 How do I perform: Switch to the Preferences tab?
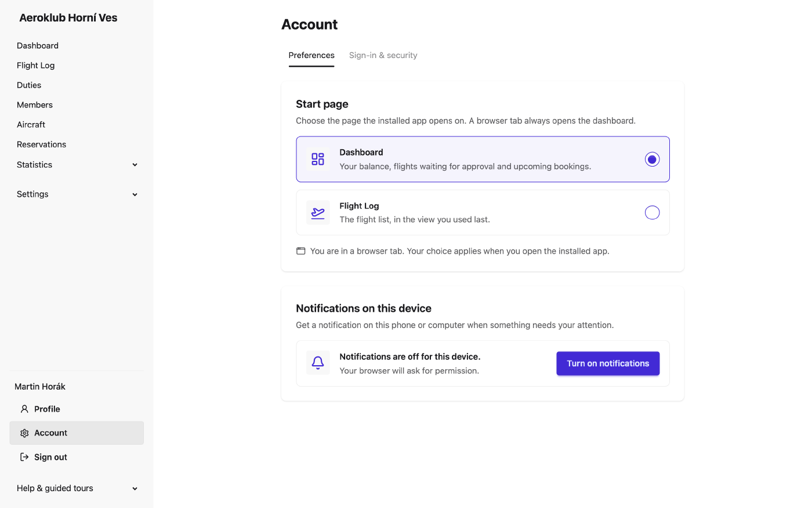click(x=311, y=56)
